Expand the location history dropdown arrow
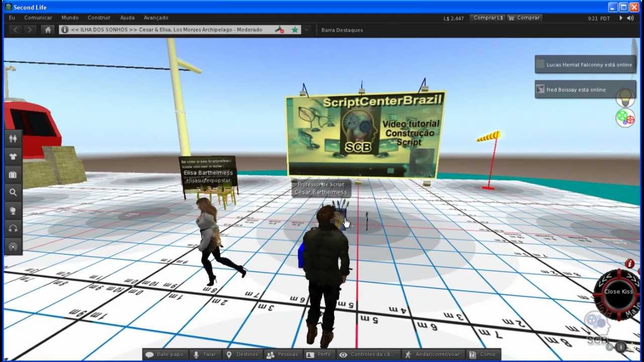644x362 pixels. point(306,30)
